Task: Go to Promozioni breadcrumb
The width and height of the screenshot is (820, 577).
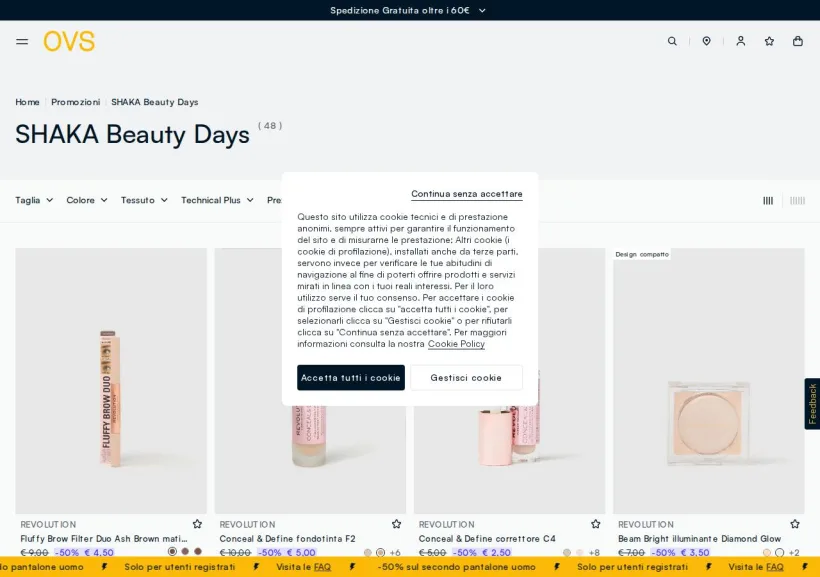Action: click(75, 102)
